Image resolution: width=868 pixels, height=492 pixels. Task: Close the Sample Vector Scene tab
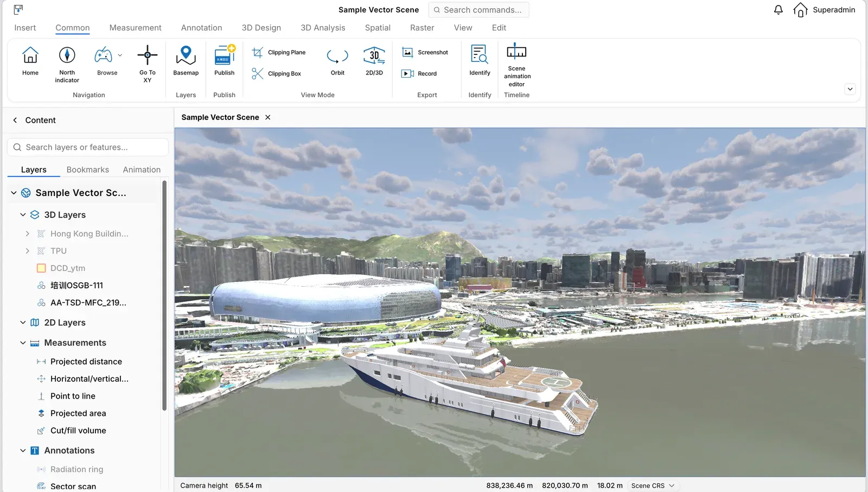tap(268, 117)
